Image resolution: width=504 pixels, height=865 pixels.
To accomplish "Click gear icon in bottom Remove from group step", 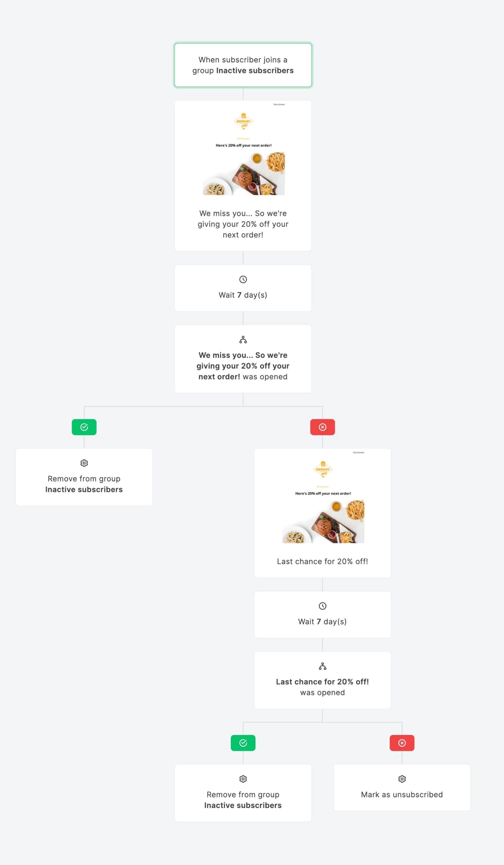I will [243, 779].
